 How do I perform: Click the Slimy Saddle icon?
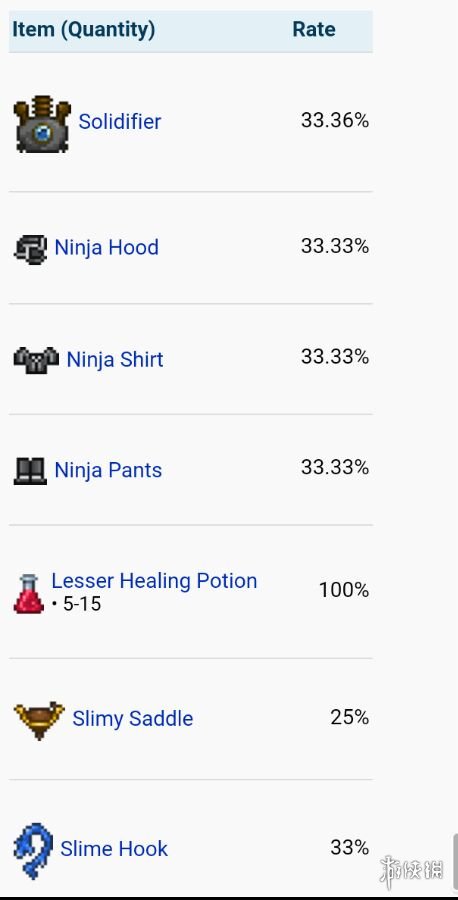coord(39,720)
